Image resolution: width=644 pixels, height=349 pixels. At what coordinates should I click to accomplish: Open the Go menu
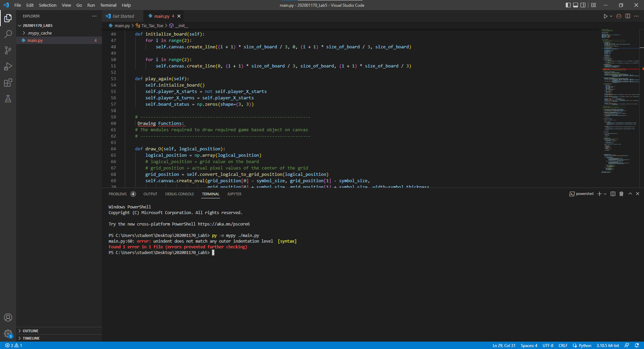point(79,5)
